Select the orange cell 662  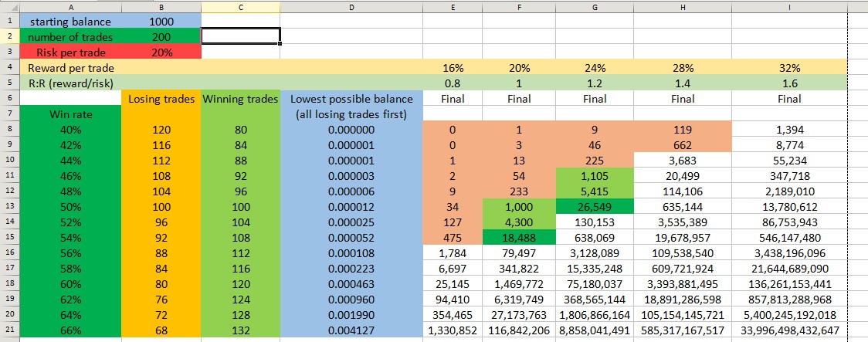point(683,146)
